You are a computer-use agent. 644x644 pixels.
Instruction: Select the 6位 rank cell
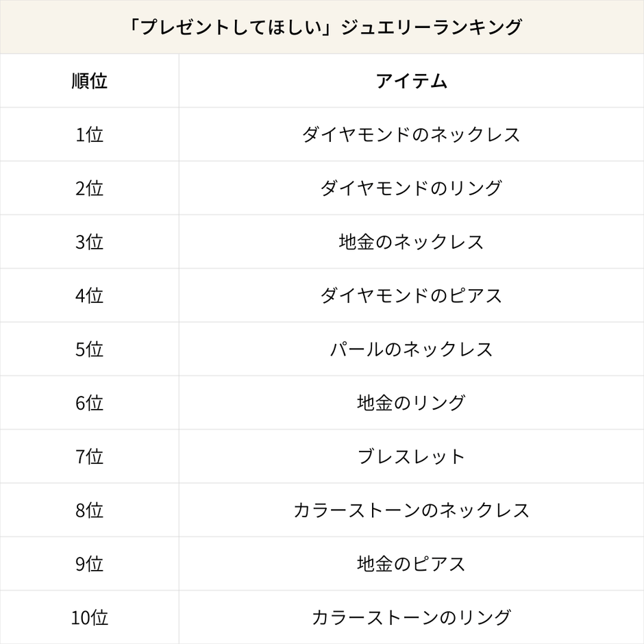tap(90, 403)
